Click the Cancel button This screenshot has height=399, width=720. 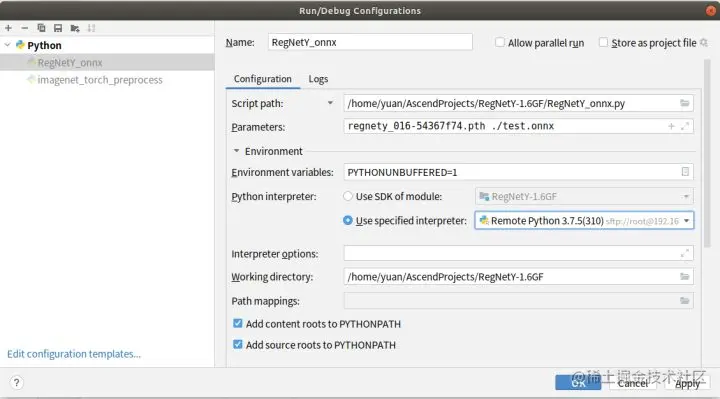632,383
